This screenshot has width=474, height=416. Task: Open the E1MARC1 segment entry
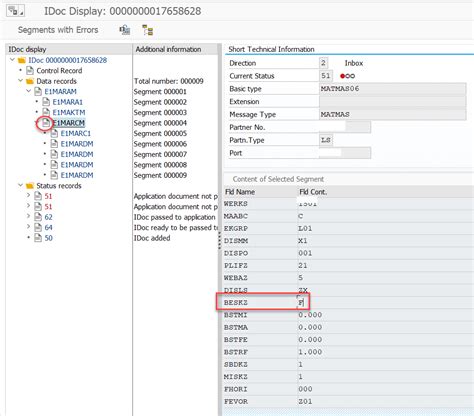[x=76, y=133]
